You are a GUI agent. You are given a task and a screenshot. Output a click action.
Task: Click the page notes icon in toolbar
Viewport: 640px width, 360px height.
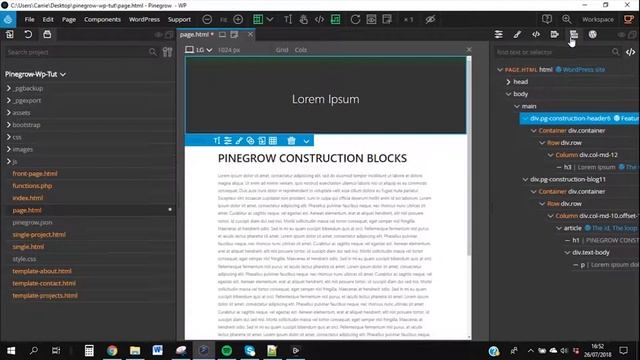[x=387, y=19]
